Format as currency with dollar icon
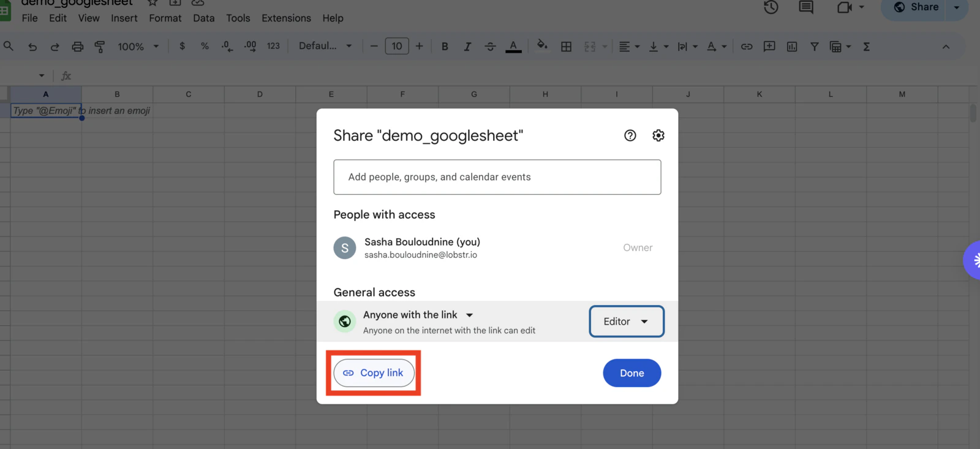 tap(182, 47)
